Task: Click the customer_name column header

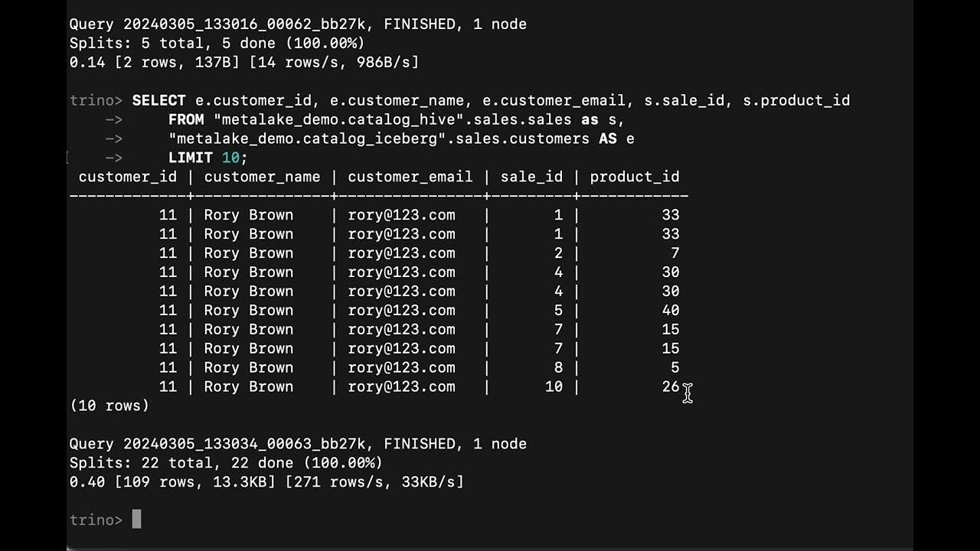Action: pos(262,177)
